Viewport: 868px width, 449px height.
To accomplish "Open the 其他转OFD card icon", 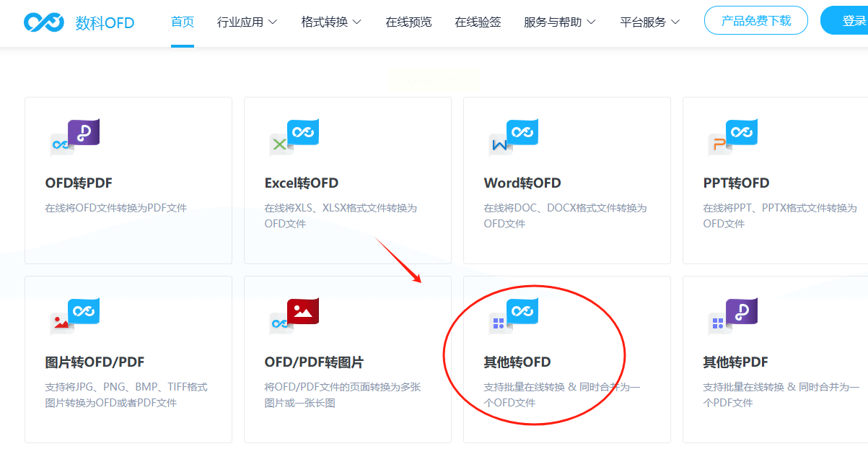I will pyautogui.click(x=513, y=316).
